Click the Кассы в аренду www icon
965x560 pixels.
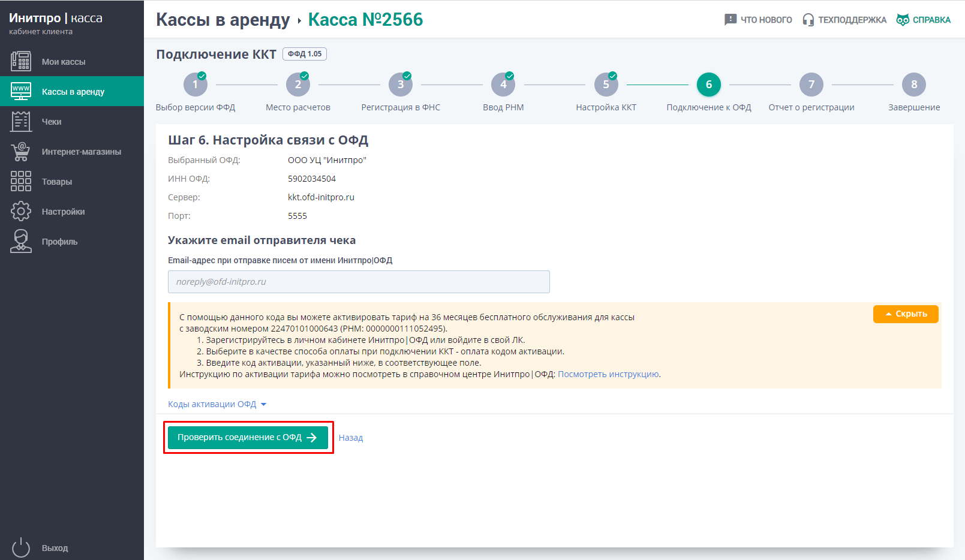tap(21, 91)
